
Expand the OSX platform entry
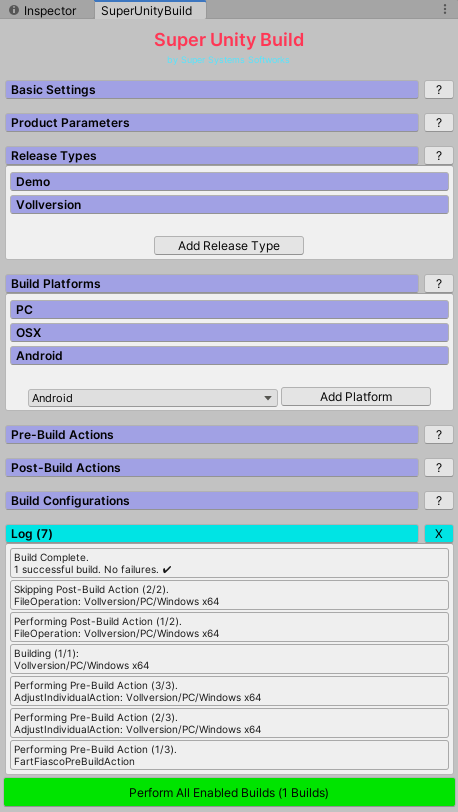point(230,332)
